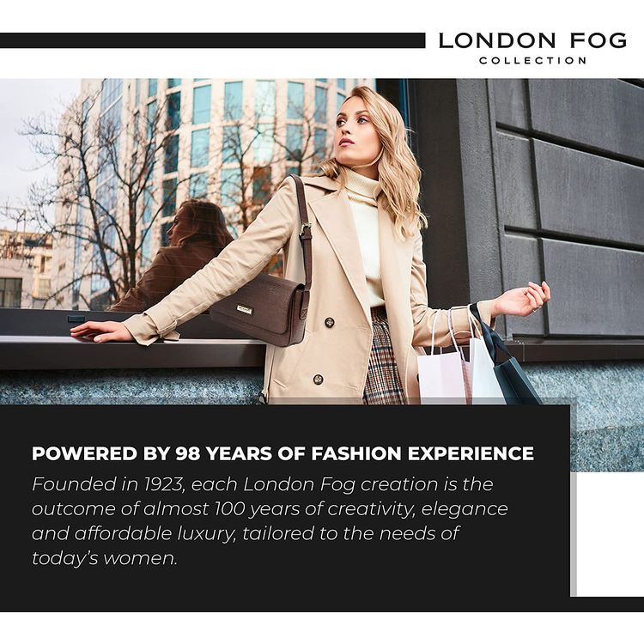
Task: Select the 'Founded in 1923' paragraph text
Action: pyautogui.click(x=270, y=521)
